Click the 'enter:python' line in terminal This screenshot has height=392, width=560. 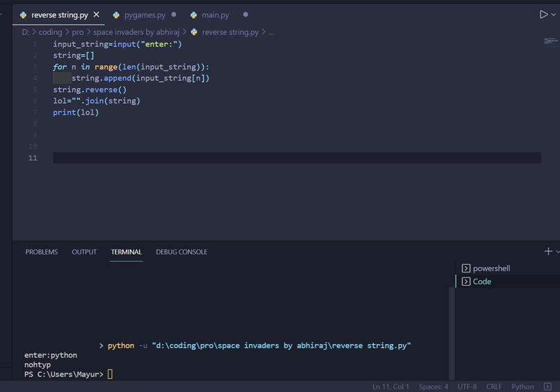(51, 355)
